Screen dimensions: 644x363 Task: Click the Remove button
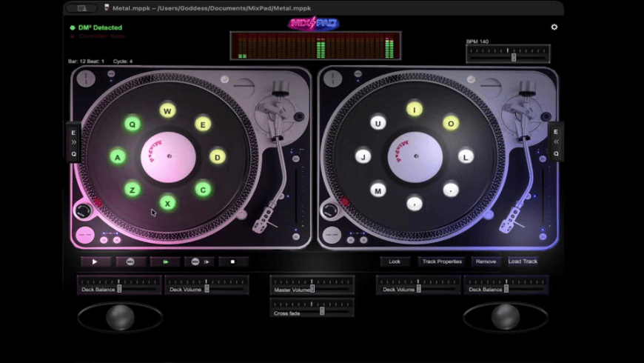[x=486, y=262]
